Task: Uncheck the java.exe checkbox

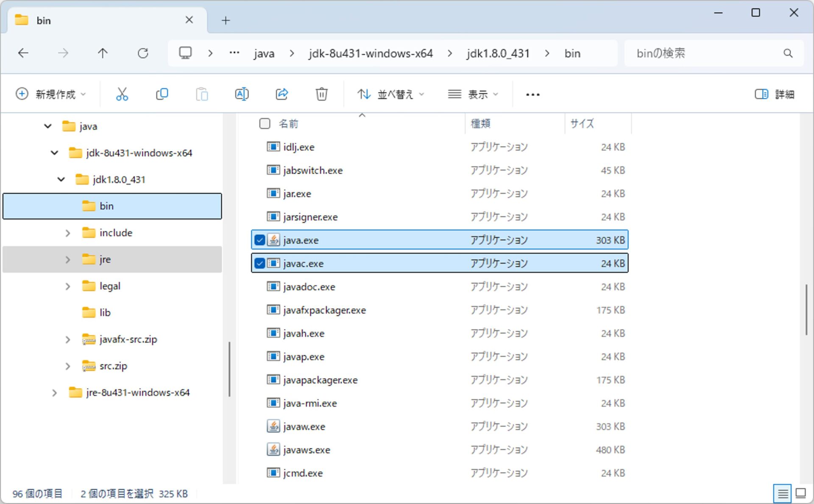Action: click(x=260, y=240)
